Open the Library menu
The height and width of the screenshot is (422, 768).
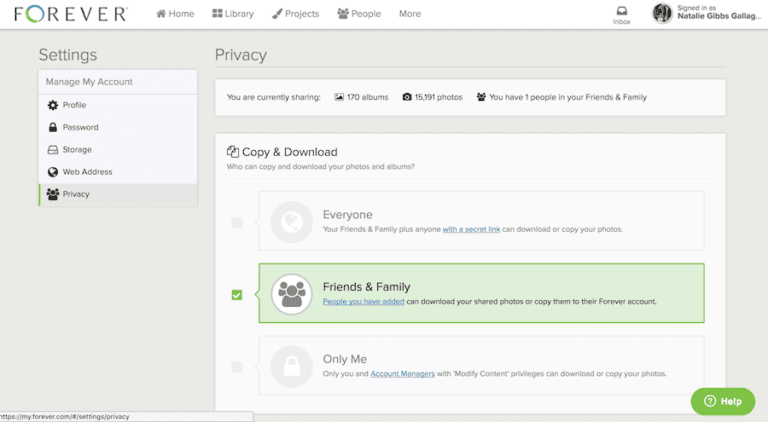(x=233, y=14)
